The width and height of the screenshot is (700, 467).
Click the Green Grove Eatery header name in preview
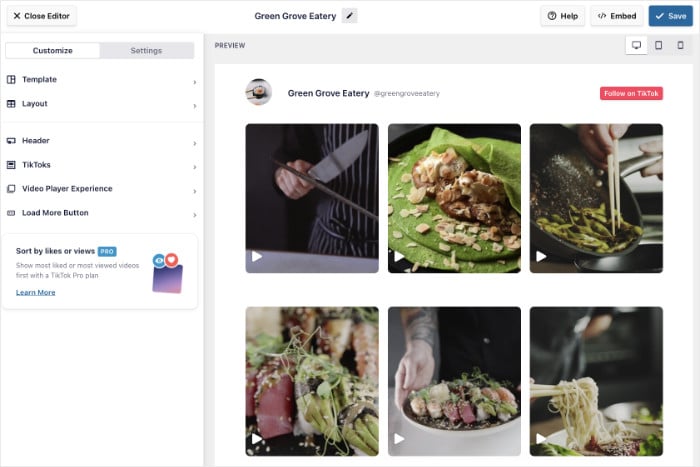click(328, 93)
